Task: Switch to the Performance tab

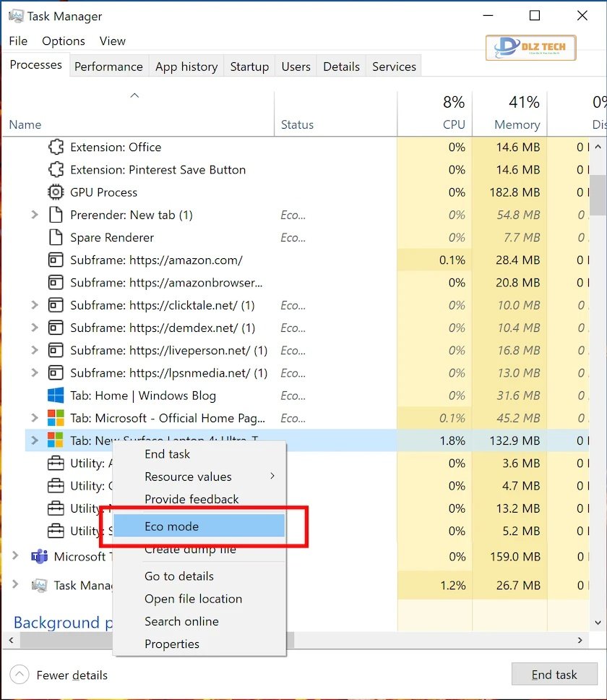Action: (108, 66)
